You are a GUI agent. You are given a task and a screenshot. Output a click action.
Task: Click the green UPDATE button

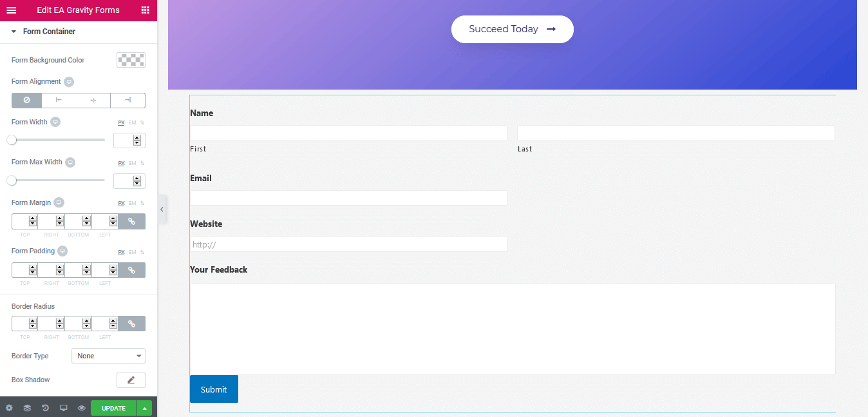[x=113, y=408]
